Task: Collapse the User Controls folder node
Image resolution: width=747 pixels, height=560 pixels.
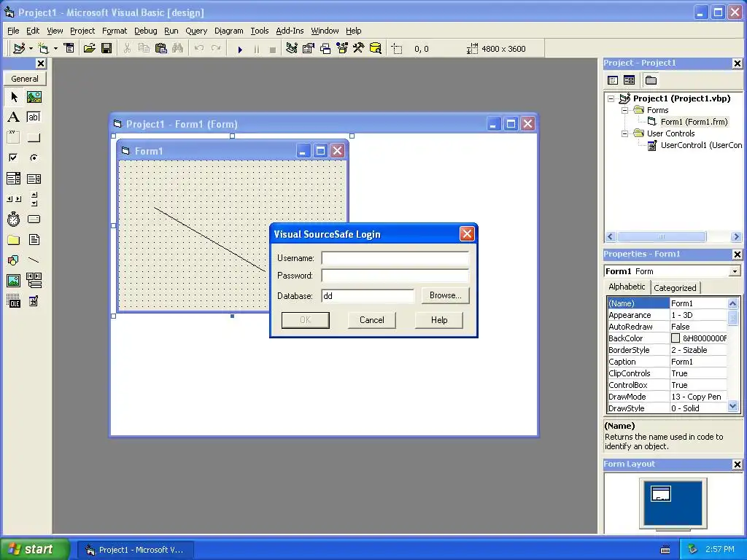Action: [x=624, y=134]
